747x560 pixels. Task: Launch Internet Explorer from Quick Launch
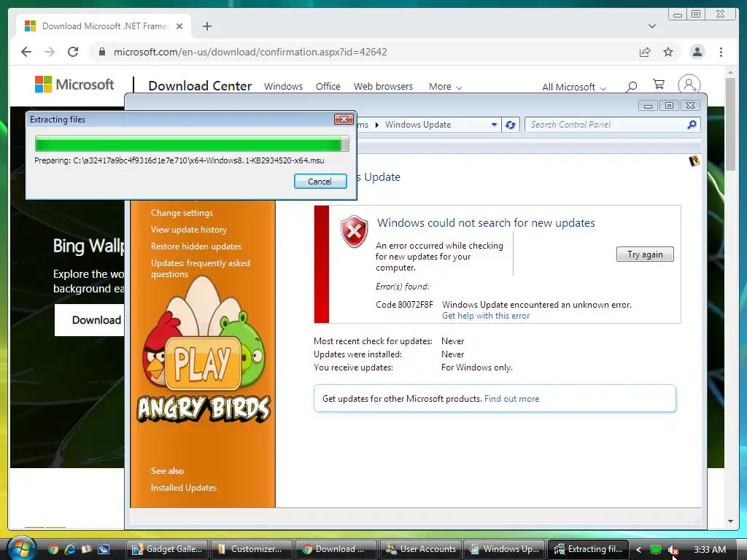coord(70,549)
